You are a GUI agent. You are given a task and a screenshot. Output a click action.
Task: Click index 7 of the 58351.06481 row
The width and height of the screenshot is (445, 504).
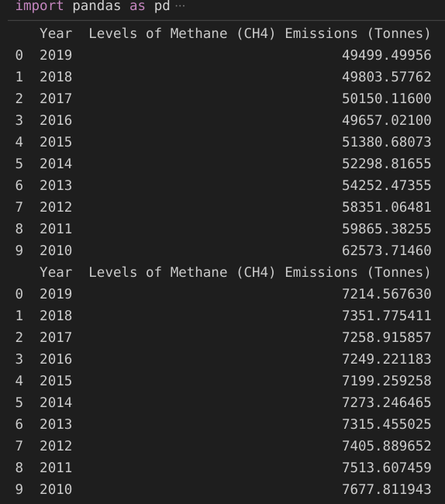point(19,207)
